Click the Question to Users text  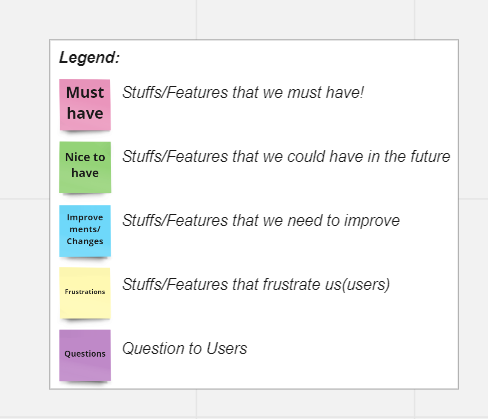pyautogui.click(x=185, y=348)
